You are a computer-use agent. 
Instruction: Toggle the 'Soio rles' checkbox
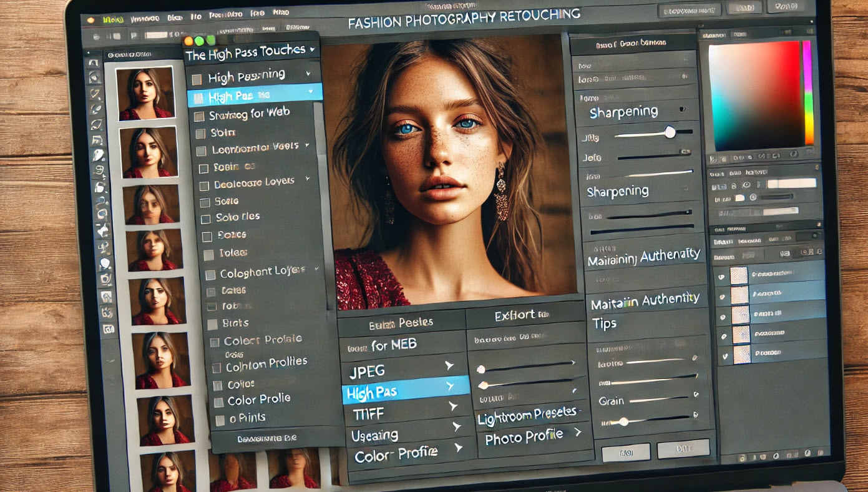click(205, 219)
